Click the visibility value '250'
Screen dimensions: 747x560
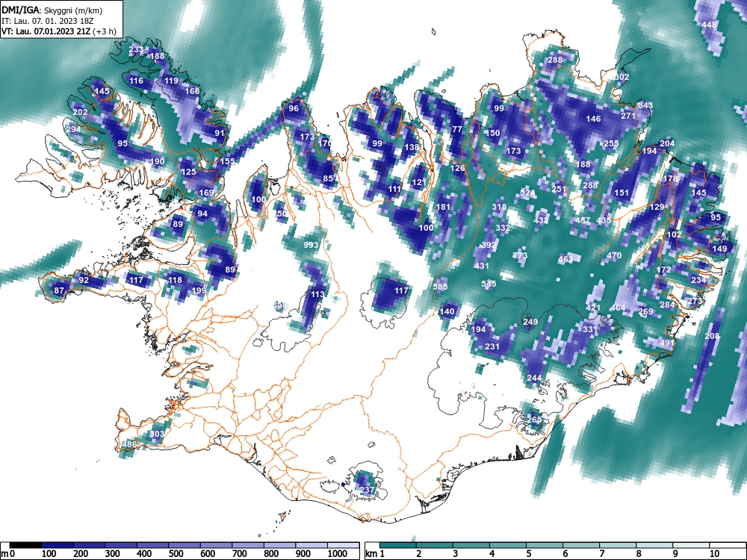coord(280,214)
